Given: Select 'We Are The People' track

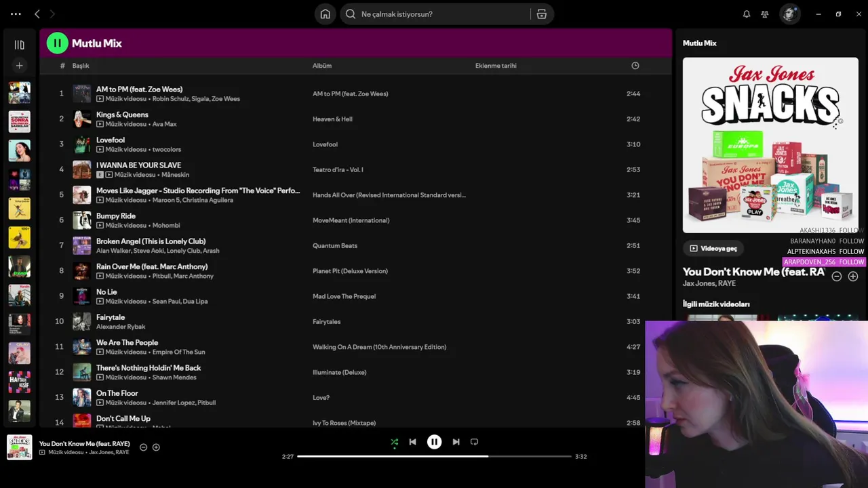Looking at the screenshot, I should pos(127,343).
